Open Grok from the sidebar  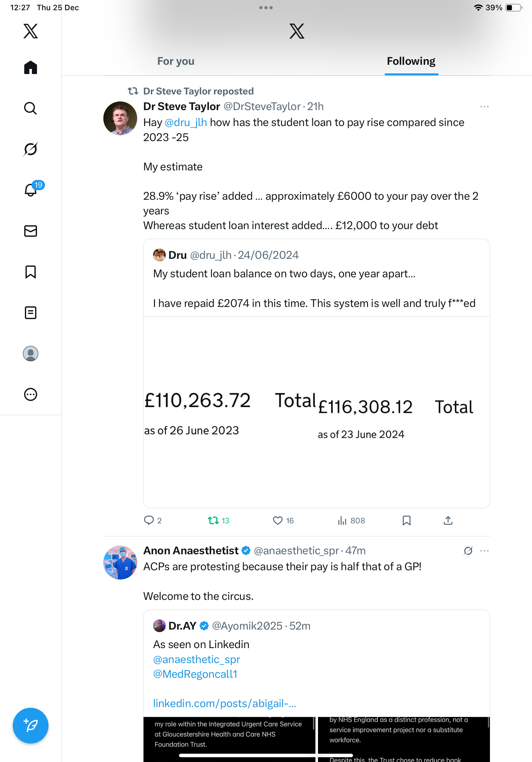click(x=31, y=149)
